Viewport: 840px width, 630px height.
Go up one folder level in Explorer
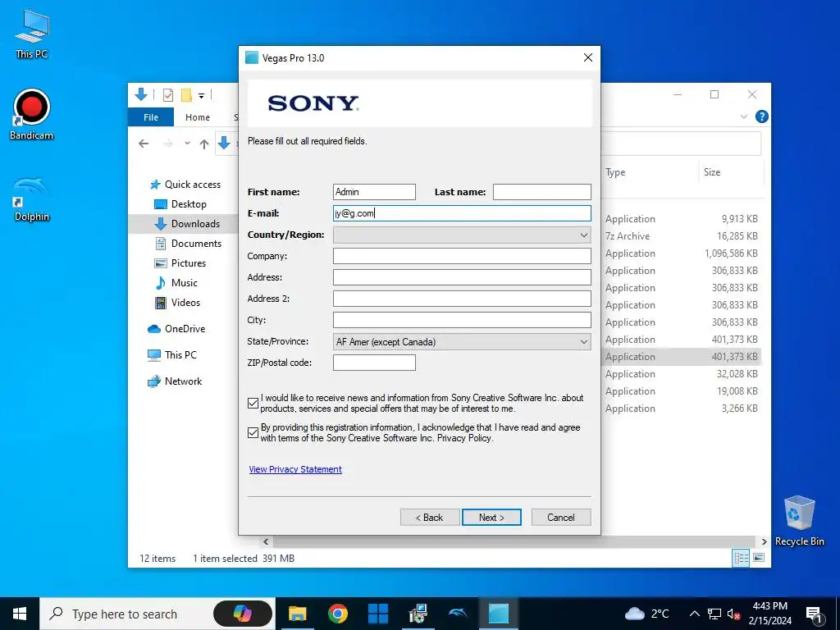click(203, 144)
